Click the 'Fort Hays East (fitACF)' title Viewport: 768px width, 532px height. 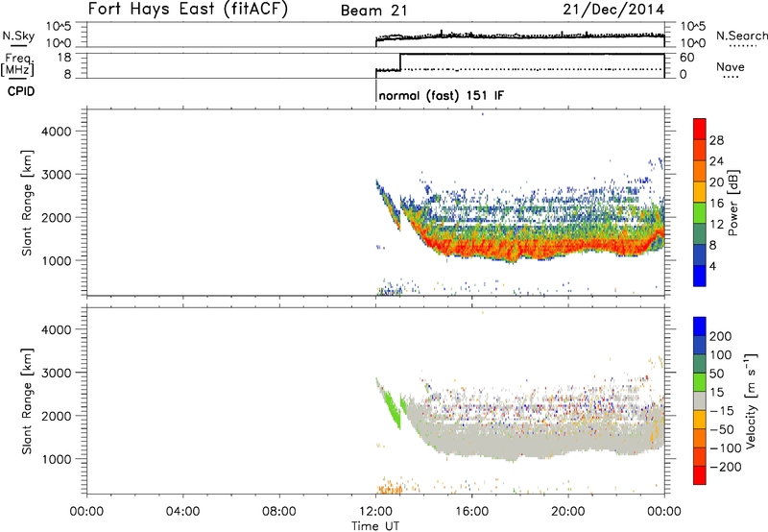pos(188,9)
